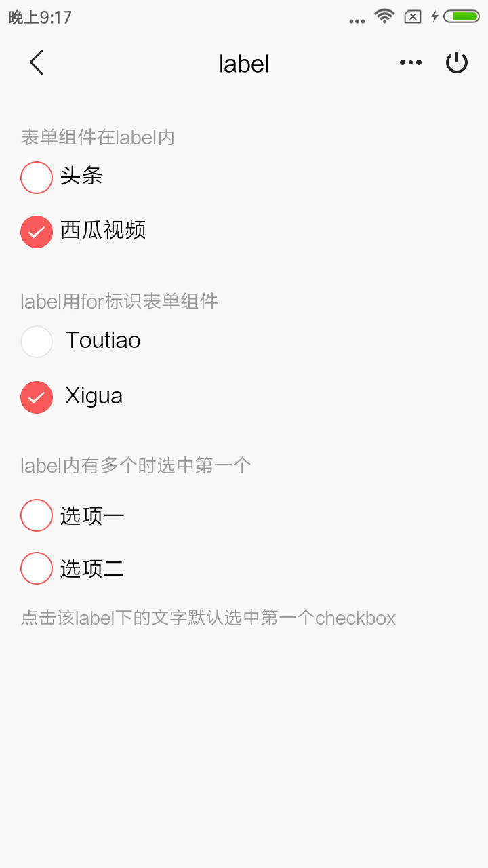Tap the 选项一 label text

[x=92, y=516]
